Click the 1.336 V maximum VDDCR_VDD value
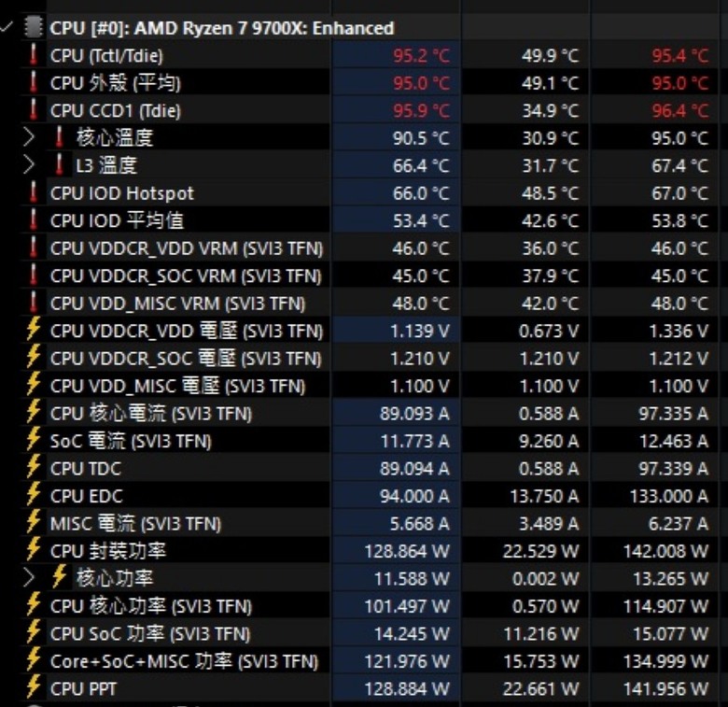728x707 pixels. point(679,331)
